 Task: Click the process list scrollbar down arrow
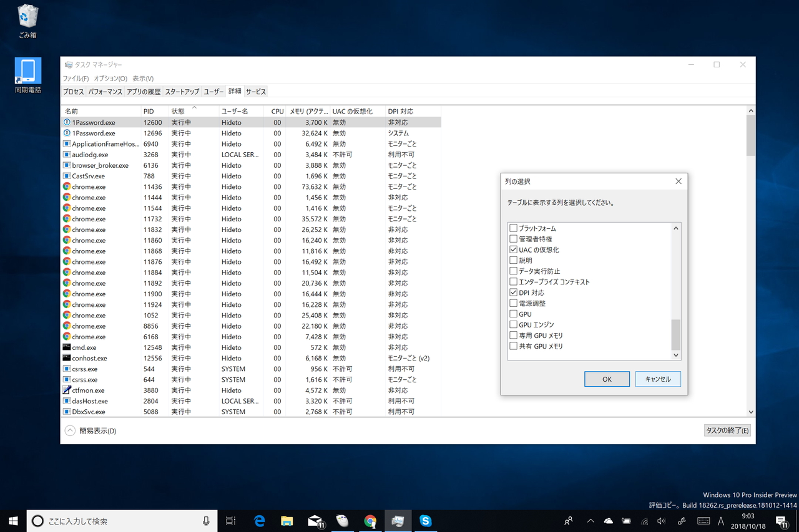click(x=751, y=412)
